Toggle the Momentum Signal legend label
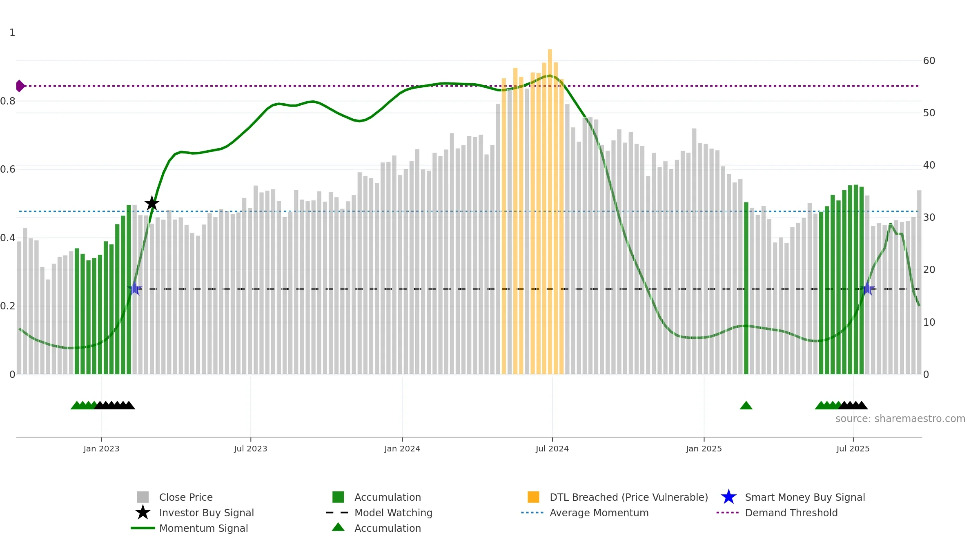The width and height of the screenshot is (980, 551). pos(204,528)
